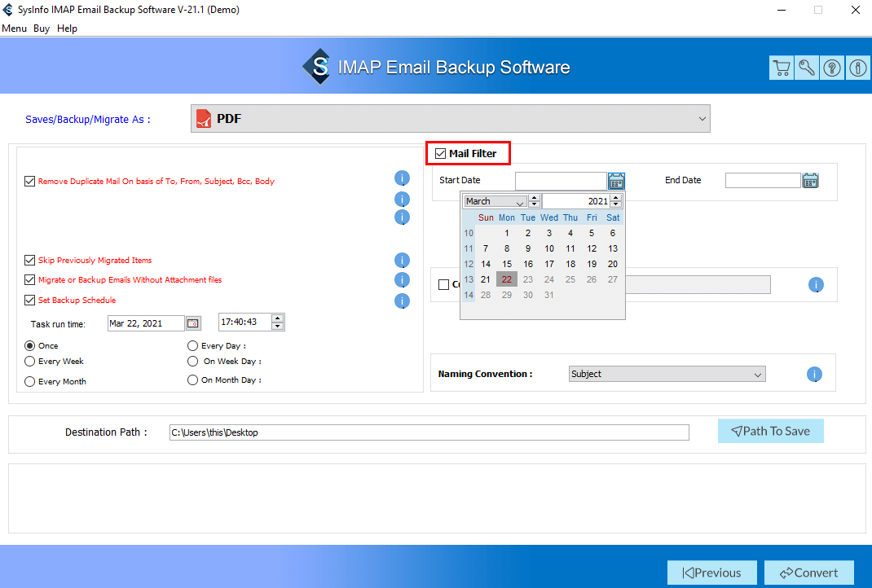Click info icon beside Naming Convention
The image size is (872, 588).
click(814, 374)
